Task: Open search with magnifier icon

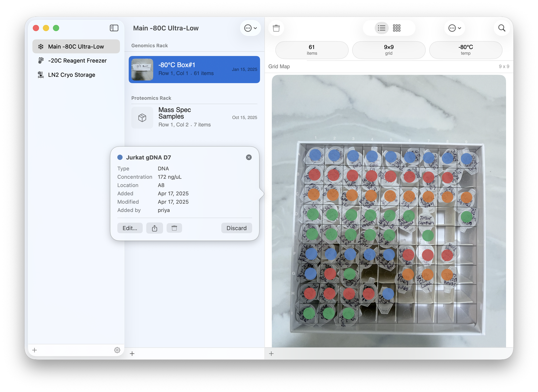Action: [x=502, y=28]
